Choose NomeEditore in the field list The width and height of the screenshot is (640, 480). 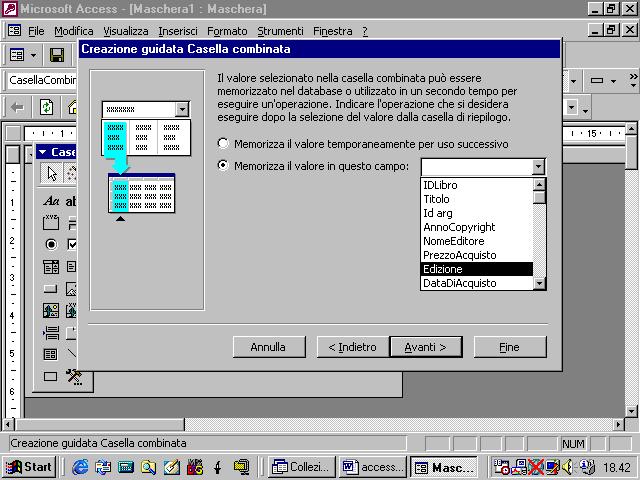[x=477, y=241]
